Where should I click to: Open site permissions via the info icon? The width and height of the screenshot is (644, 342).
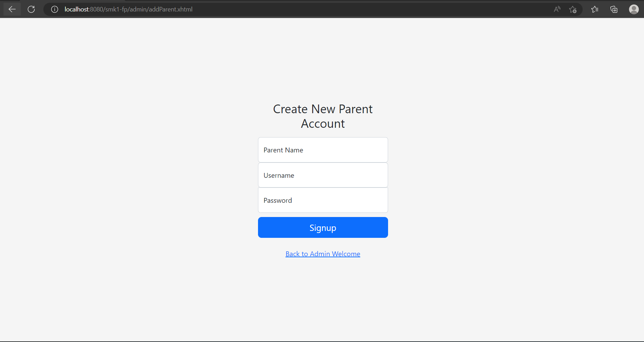[54, 9]
